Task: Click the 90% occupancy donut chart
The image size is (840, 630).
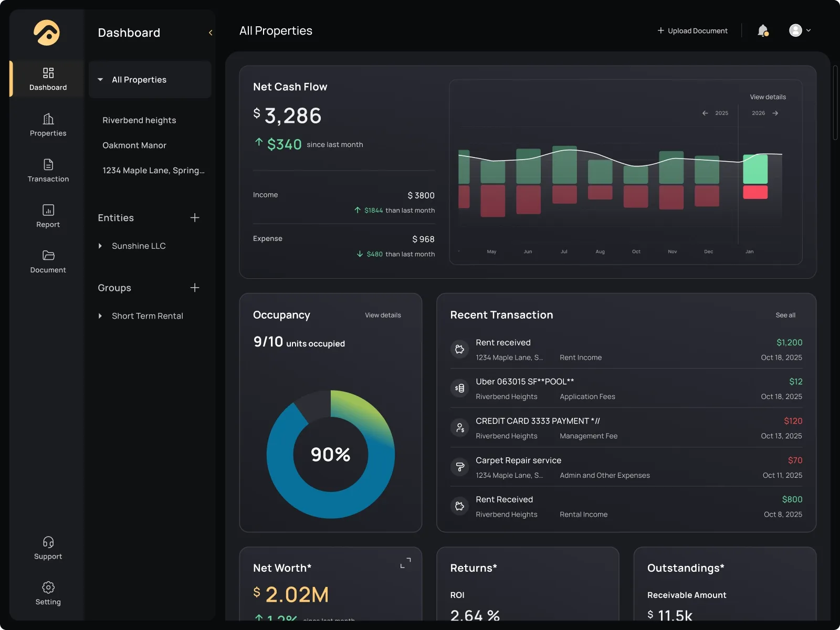Action: click(331, 454)
